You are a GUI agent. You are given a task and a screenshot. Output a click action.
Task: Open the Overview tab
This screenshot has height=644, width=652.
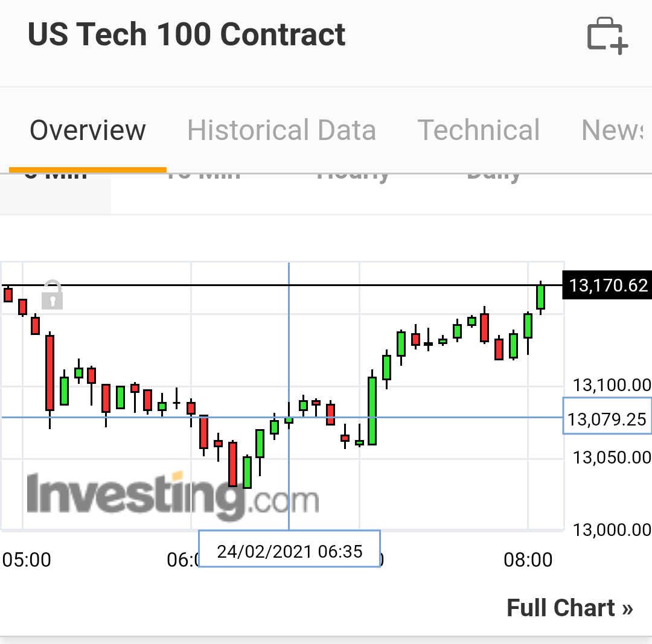click(88, 130)
